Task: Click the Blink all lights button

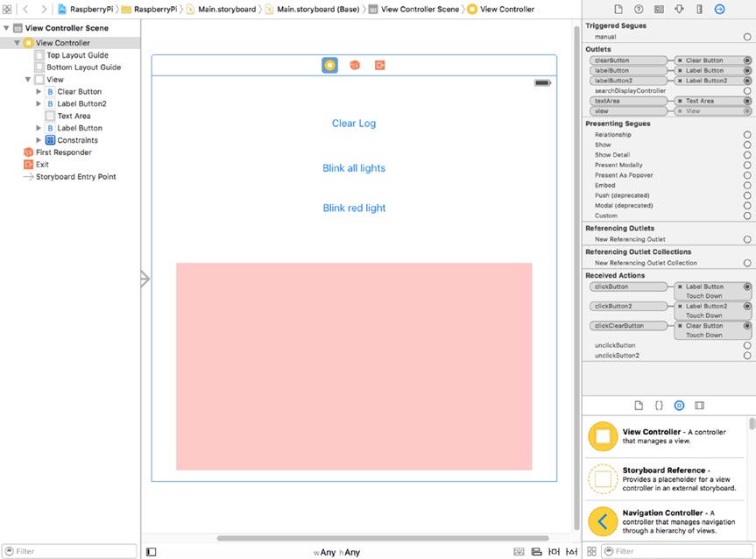Action: 354,168
